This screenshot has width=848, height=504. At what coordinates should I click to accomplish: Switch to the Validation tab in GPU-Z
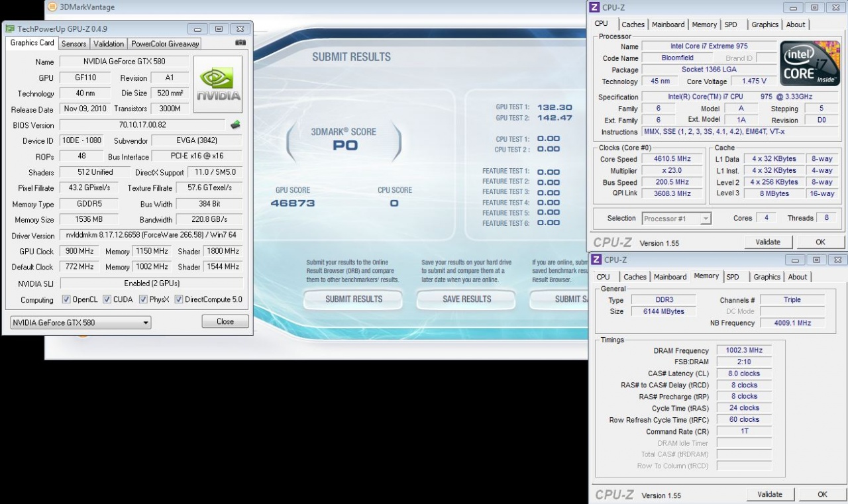point(109,44)
